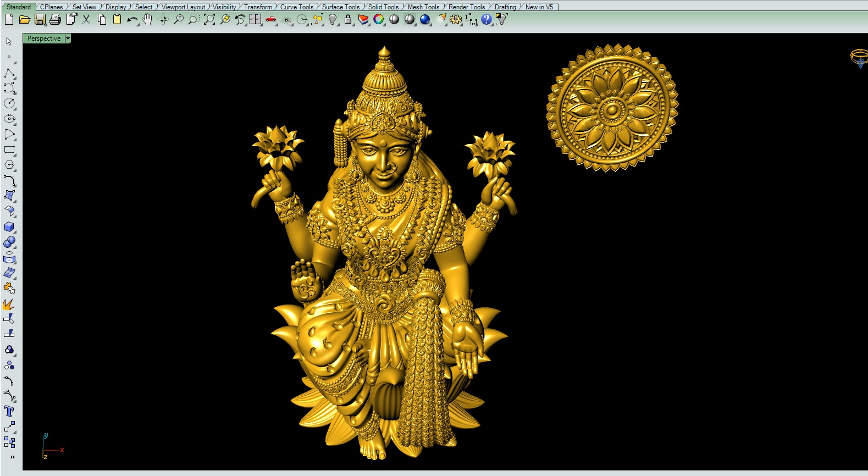
Task: Select the blue Box solid tool
Action: coord(9,226)
